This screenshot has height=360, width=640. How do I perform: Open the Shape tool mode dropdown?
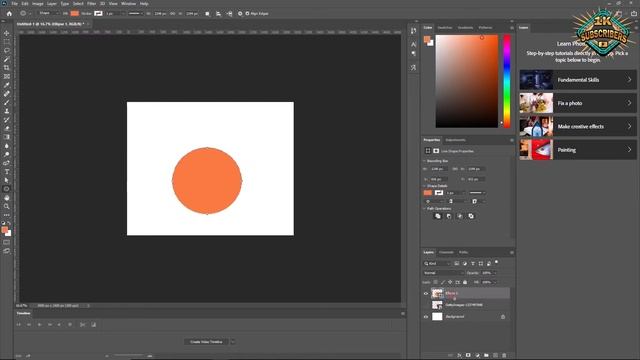tap(49, 13)
